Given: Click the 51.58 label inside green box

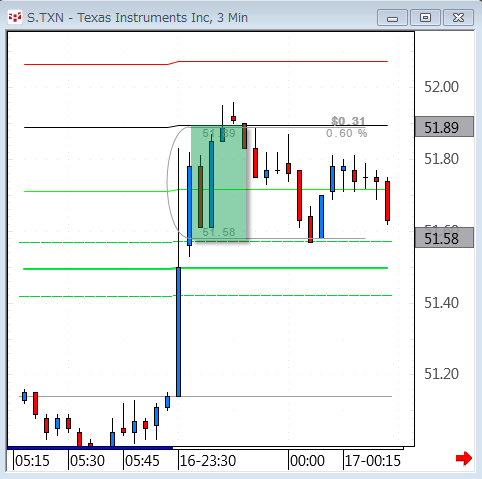Looking at the screenshot, I should (219, 232).
